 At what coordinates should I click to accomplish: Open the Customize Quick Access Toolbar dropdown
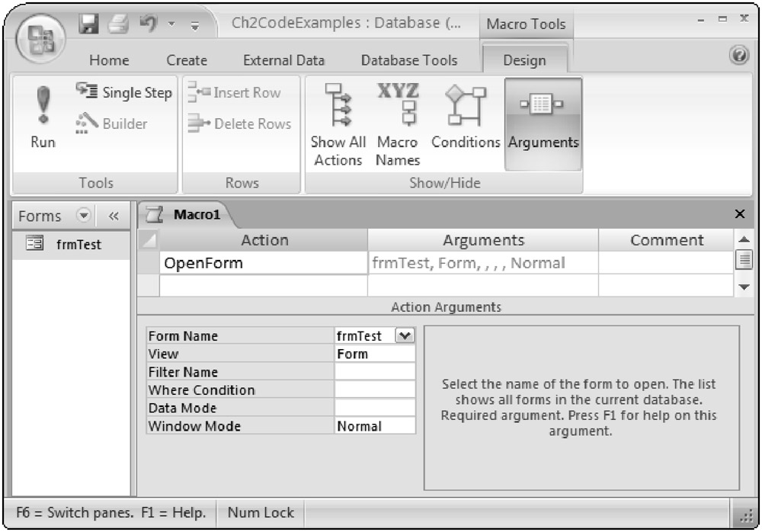[194, 25]
